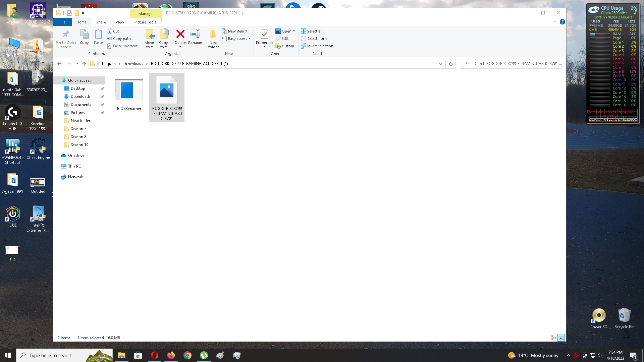Expand the Easy access dropdown

(236, 39)
